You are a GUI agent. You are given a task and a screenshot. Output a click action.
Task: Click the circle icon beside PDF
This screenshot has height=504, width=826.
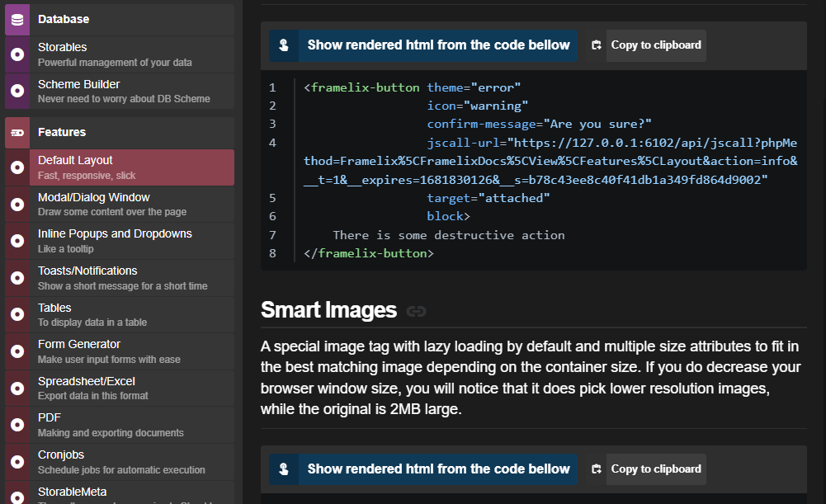[x=17, y=425]
